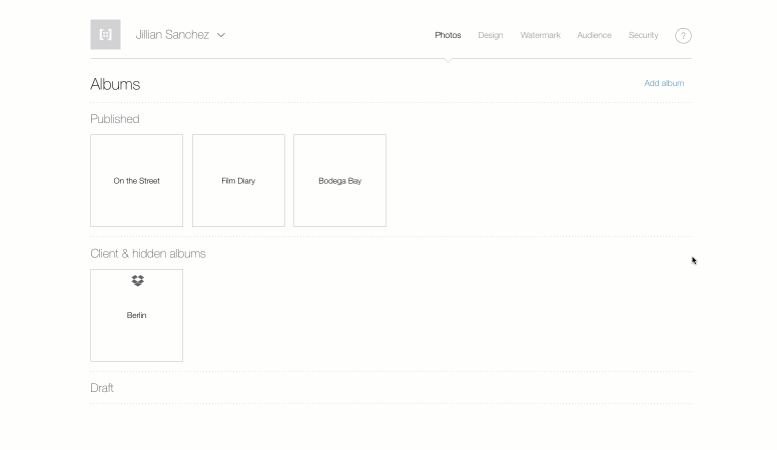Click the Client & hidden albums label
Screen dimensions: 777x450
click(148, 254)
